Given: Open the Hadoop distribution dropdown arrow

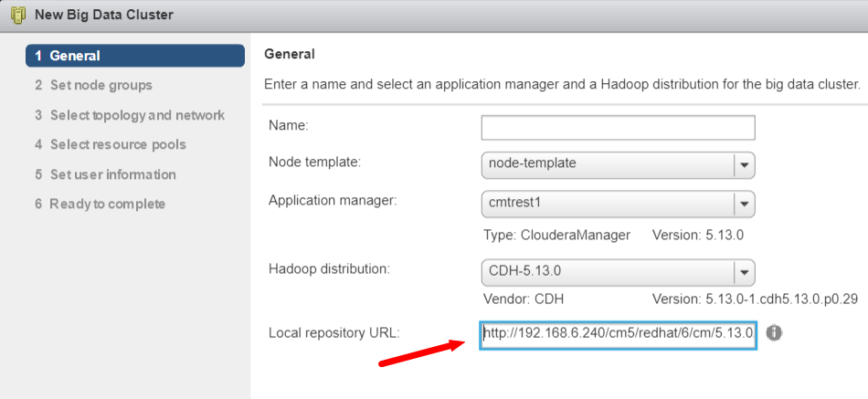Looking at the screenshot, I should click(745, 272).
